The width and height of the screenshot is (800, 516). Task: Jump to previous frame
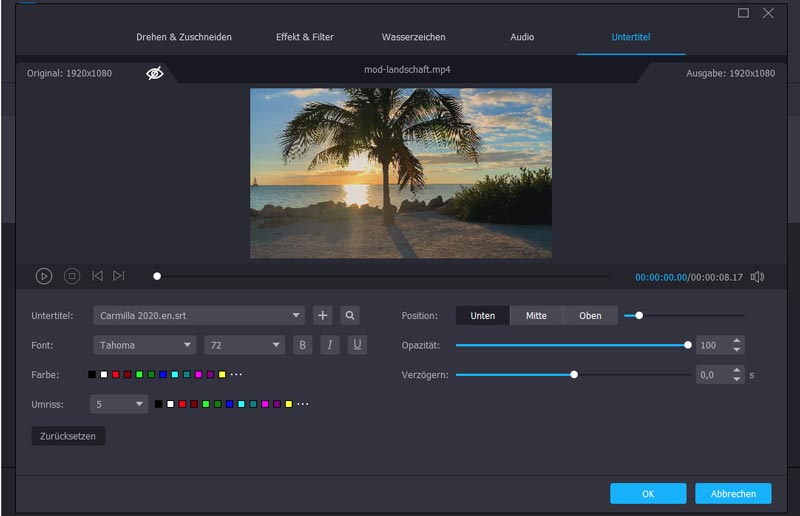coord(97,276)
